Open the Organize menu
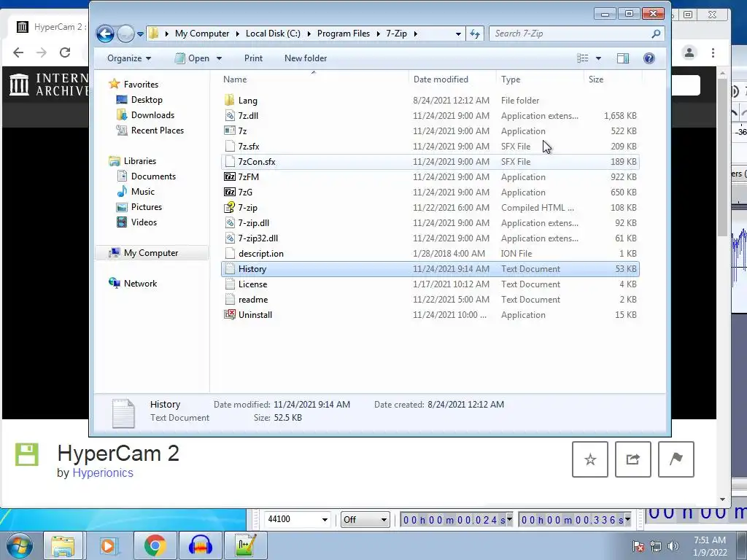 tap(129, 58)
